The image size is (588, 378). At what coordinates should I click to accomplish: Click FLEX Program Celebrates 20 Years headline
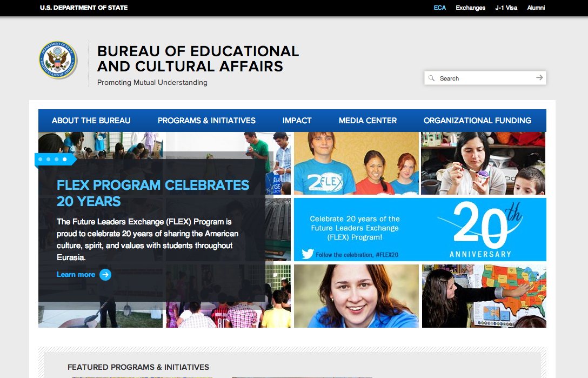[x=152, y=193]
